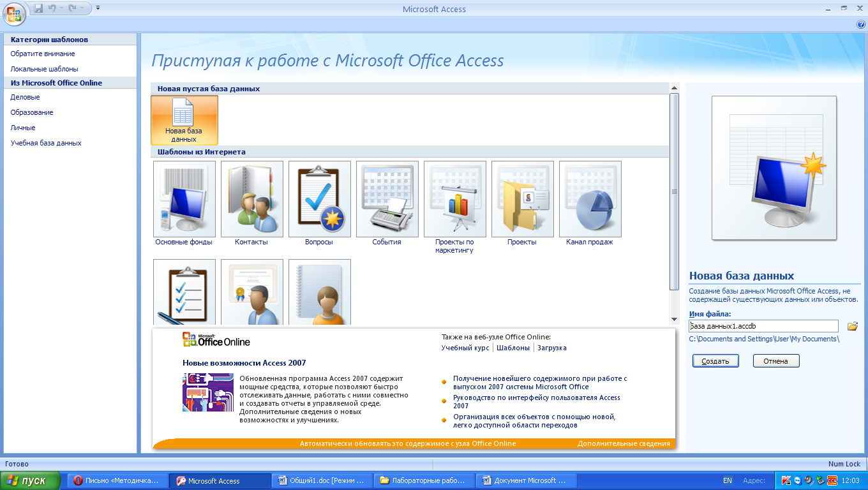Open the Undo history dropdown arrow

pyautogui.click(x=61, y=8)
